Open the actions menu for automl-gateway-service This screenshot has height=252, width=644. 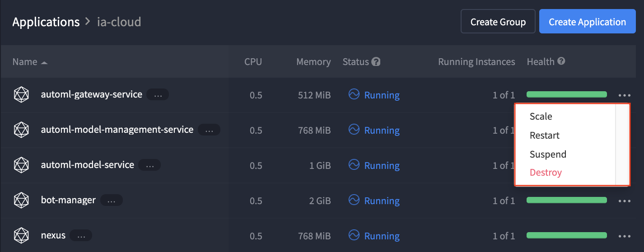pos(625,95)
